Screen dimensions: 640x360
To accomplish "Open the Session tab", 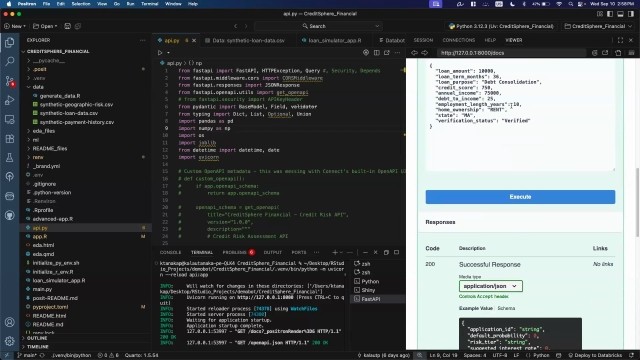I will click(423, 40).
